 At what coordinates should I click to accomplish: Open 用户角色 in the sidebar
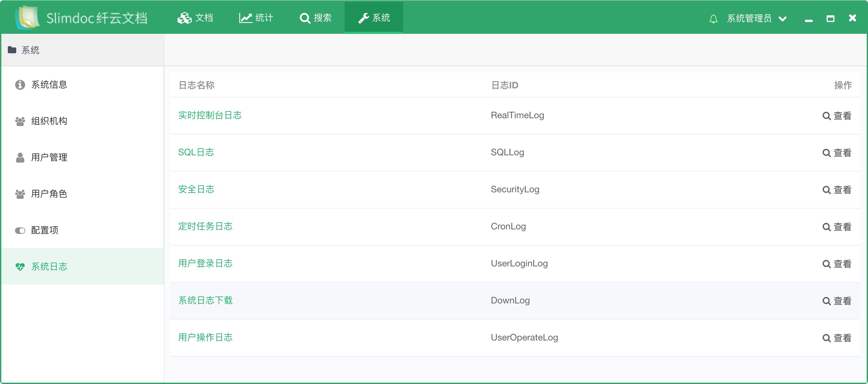[82, 194]
